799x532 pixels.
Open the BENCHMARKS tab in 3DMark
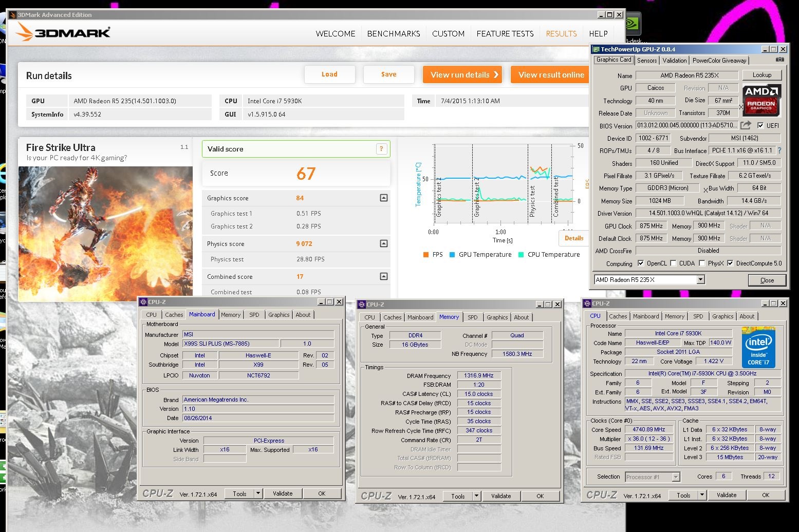394,33
